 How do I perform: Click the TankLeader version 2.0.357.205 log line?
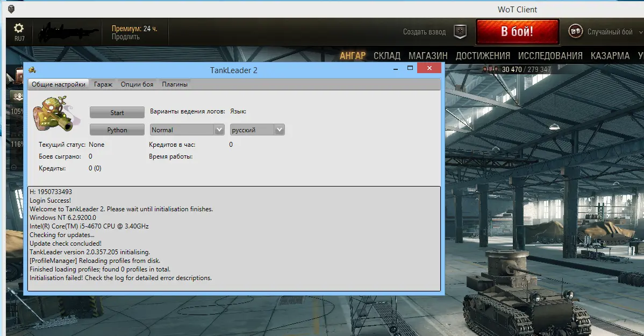[90, 252]
